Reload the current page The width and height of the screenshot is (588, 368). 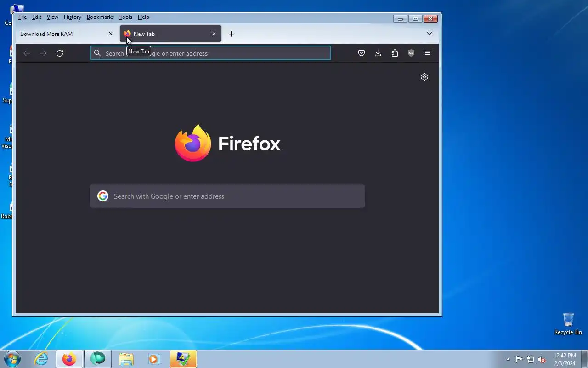(x=60, y=53)
